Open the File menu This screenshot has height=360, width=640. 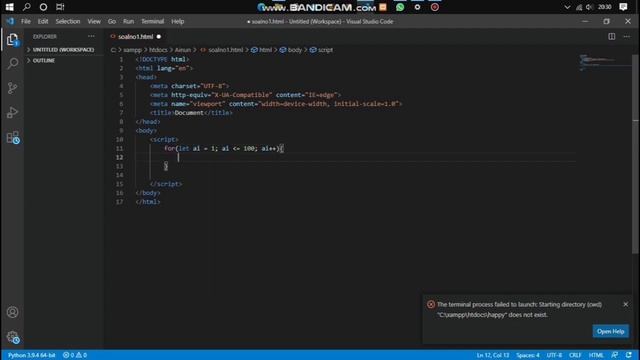(x=26, y=21)
